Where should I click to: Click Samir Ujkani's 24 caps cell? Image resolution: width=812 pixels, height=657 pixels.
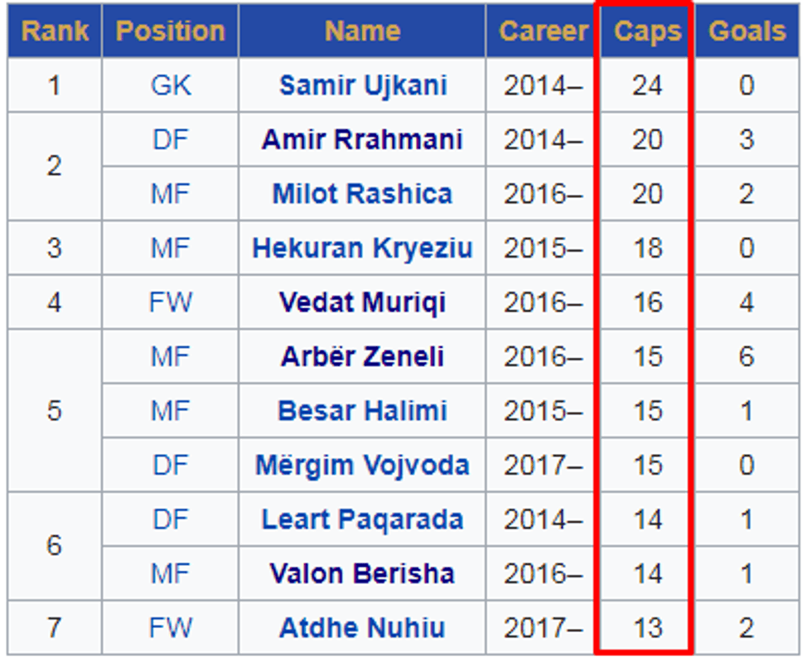(647, 85)
